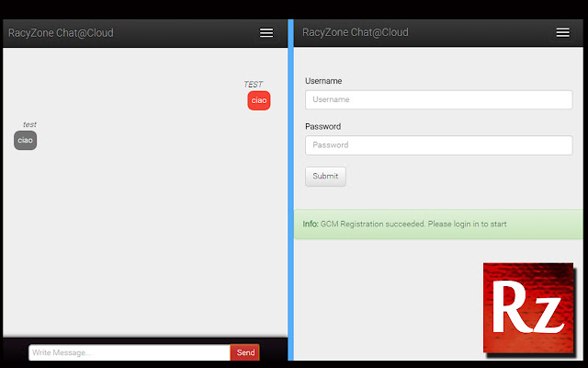The height and width of the screenshot is (368, 588).
Task: Click the Password field label
Action: tap(322, 127)
